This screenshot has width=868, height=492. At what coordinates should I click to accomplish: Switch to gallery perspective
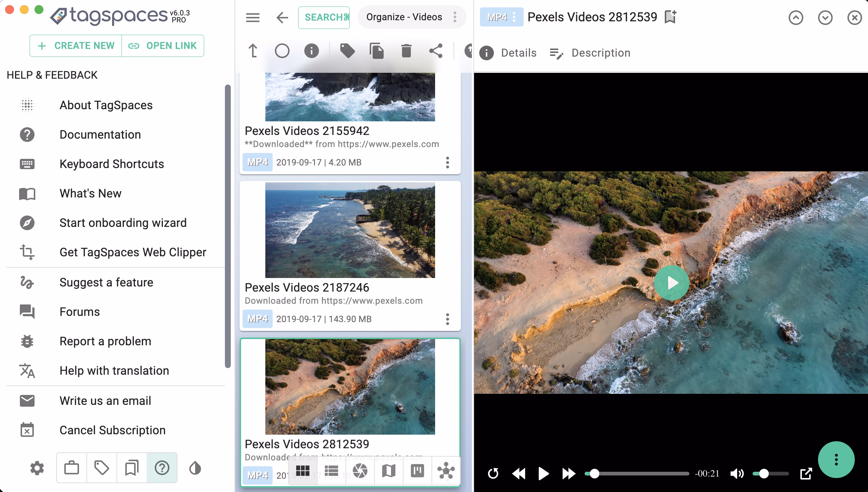(360, 471)
